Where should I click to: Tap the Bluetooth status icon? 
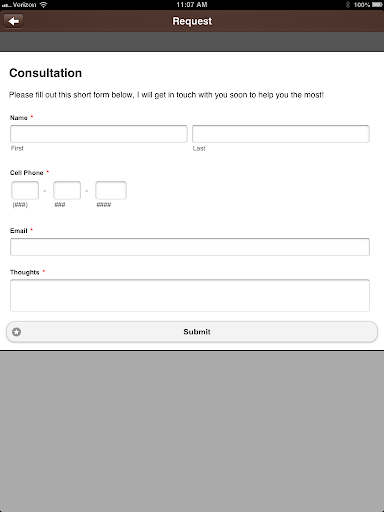[x=347, y=5]
